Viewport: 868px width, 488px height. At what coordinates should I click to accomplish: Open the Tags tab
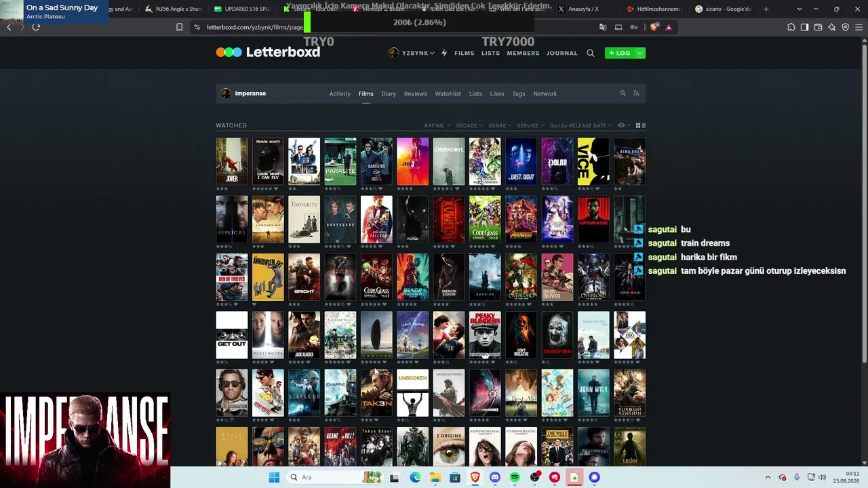pyautogui.click(x=519, y=94)
